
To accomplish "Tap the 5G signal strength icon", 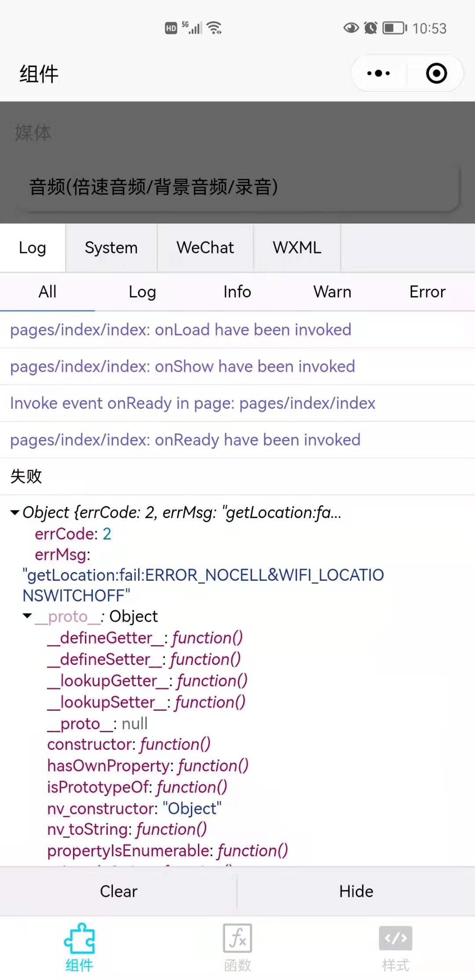I will pyautogui.click(x=192, y=28).
